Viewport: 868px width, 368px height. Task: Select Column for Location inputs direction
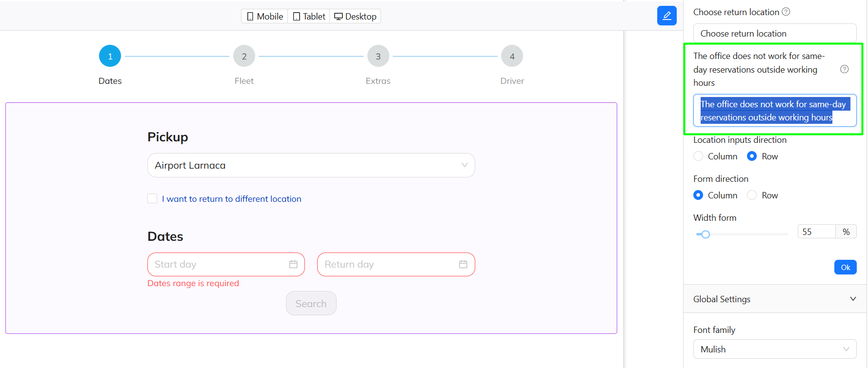point(698,156)
